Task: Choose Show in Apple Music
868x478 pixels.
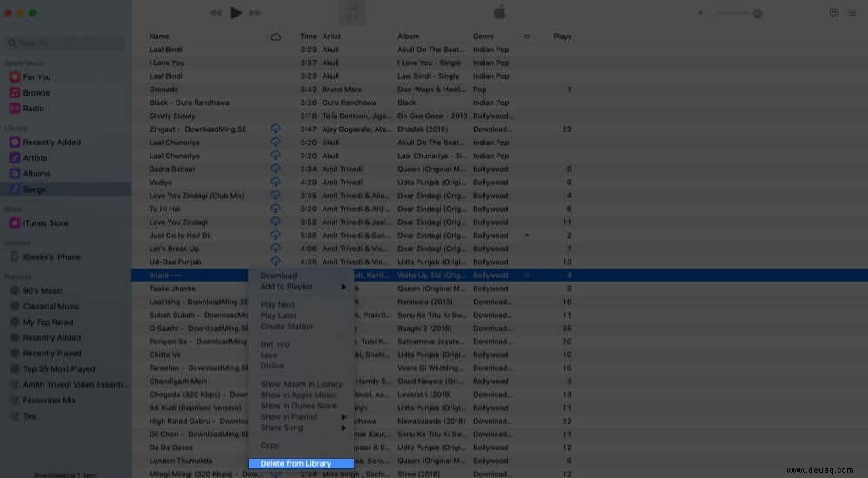Action: [x=298, y=395]
